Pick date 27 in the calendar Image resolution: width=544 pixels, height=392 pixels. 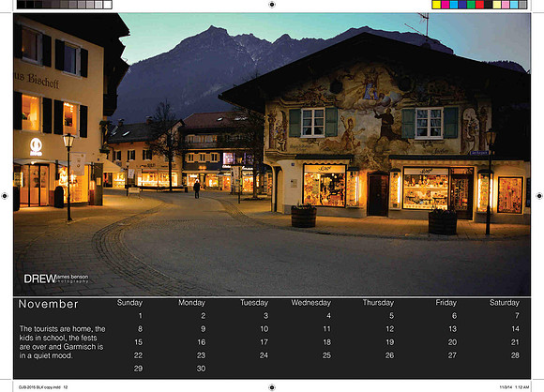452,355
